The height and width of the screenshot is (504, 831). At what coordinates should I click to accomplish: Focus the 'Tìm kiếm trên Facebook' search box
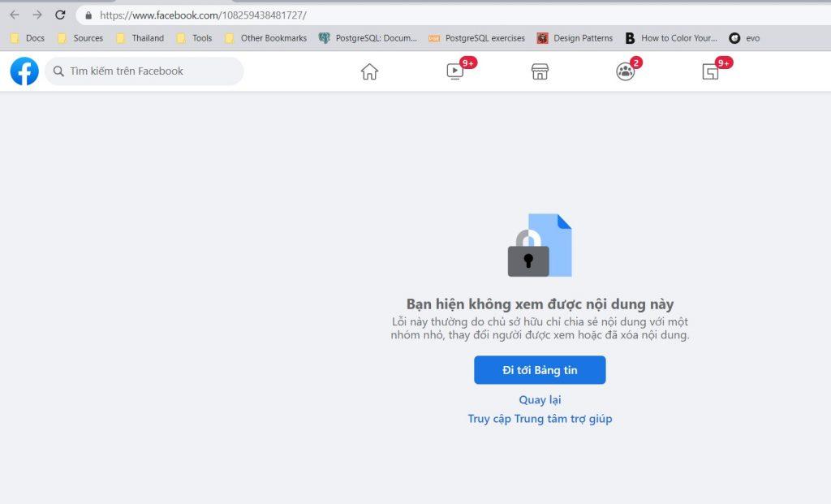(146, 71)
